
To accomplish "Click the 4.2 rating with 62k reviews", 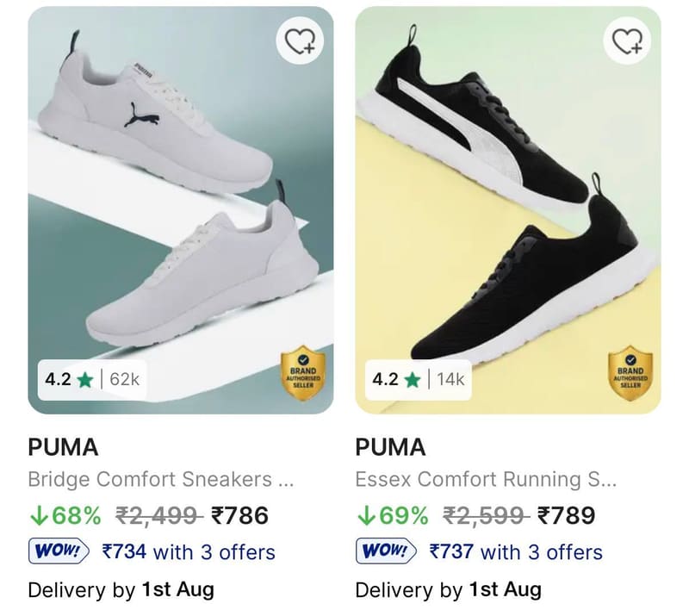I will coord(92,380).
